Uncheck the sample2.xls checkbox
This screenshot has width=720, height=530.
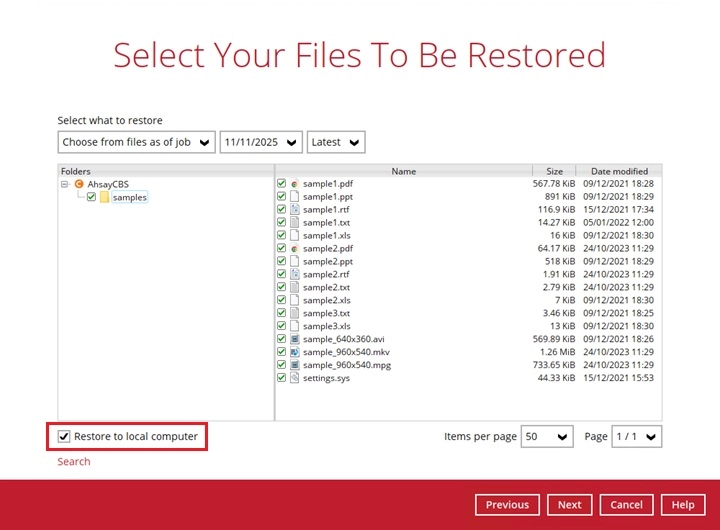(x=281, y=300)
